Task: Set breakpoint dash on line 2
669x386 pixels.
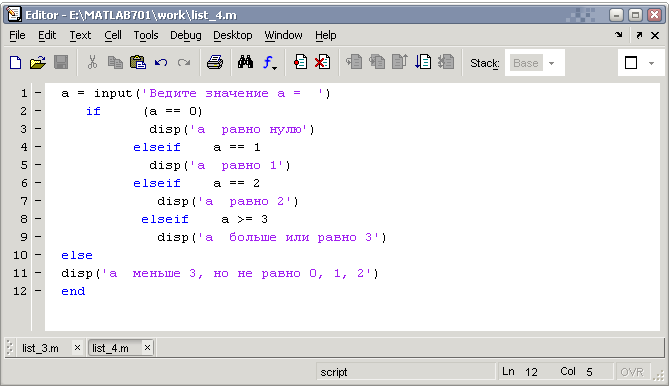Action: (38, 110)
